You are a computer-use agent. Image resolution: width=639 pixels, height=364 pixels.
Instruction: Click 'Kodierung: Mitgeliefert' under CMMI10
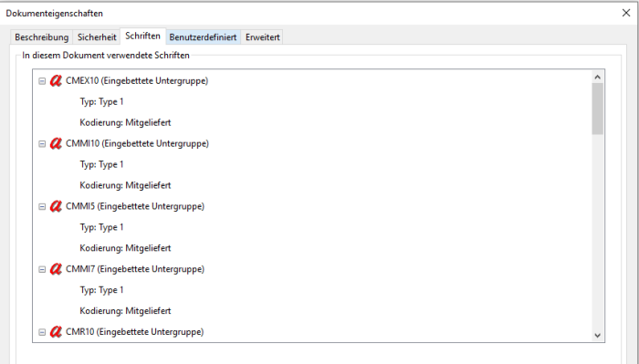tap(125, 185)
